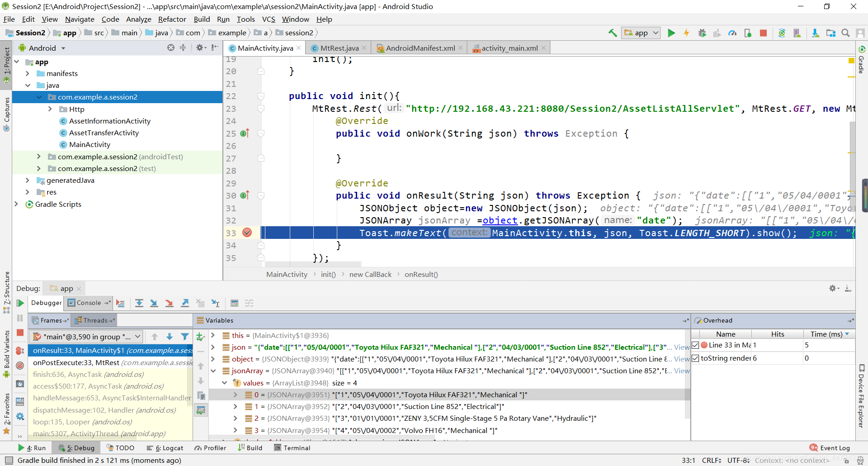The image size is (868, 466).
Task: Click the Run to Cursor icon
Action: [216, 303]
